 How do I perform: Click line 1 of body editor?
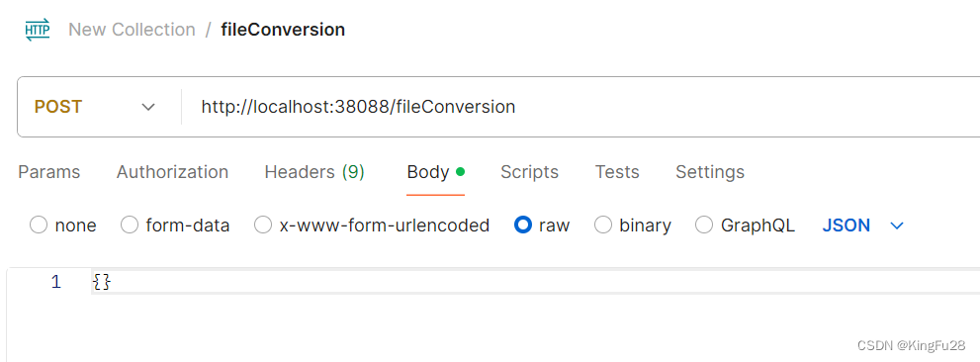(x=535, y=283)
